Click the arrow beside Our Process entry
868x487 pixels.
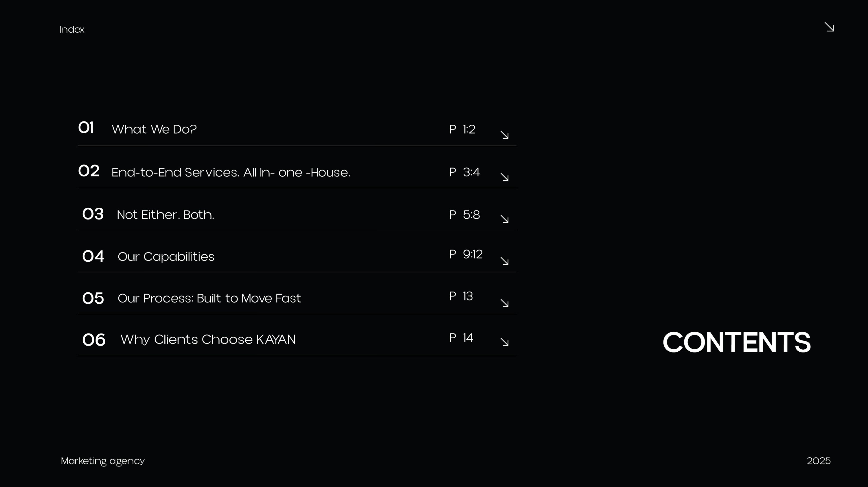[504, 303]
